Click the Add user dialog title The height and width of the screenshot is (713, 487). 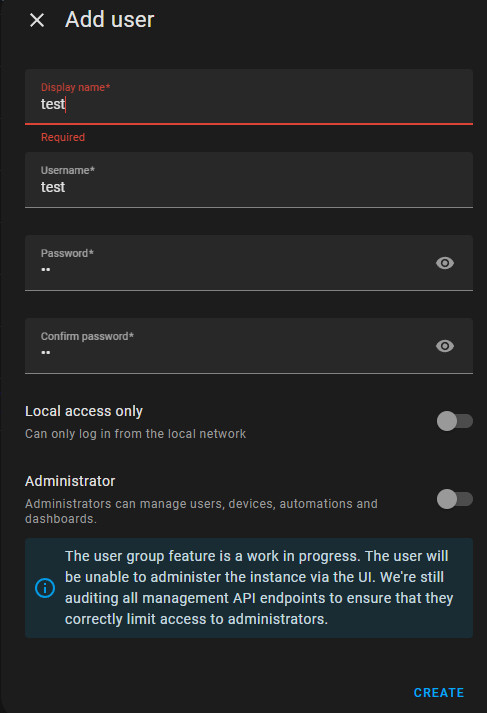[x=110, y=20]
